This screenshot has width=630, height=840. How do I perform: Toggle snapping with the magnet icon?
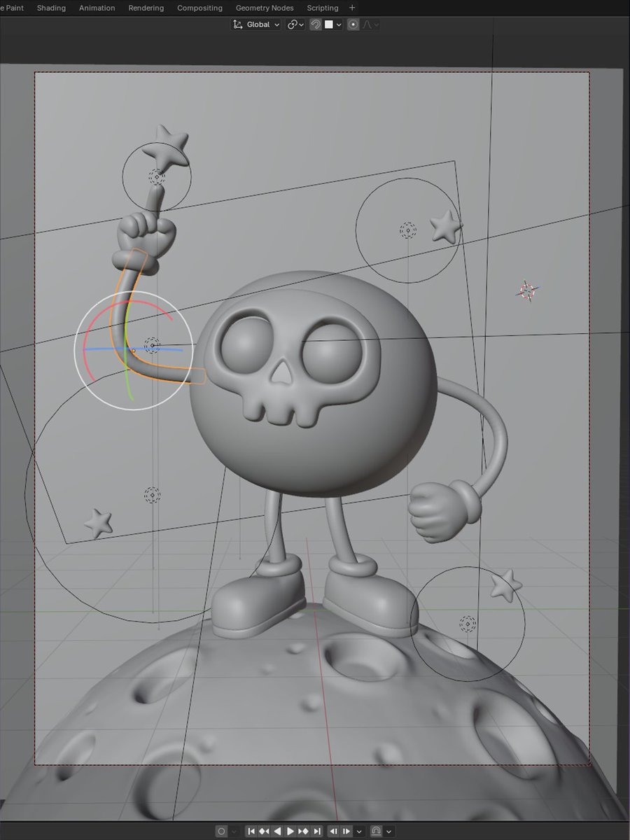[316, 24]
